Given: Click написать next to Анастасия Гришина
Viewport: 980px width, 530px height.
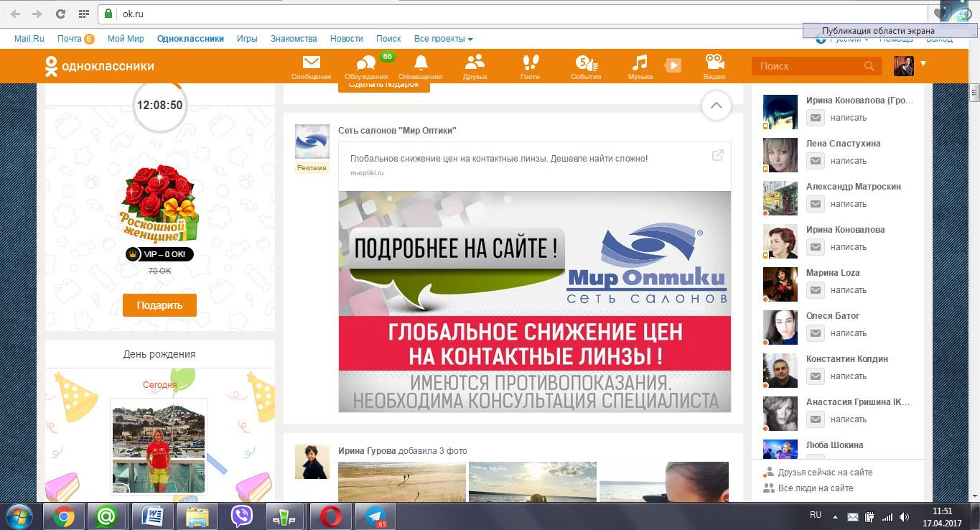Looking at the screenshot, I should [849, 419].
